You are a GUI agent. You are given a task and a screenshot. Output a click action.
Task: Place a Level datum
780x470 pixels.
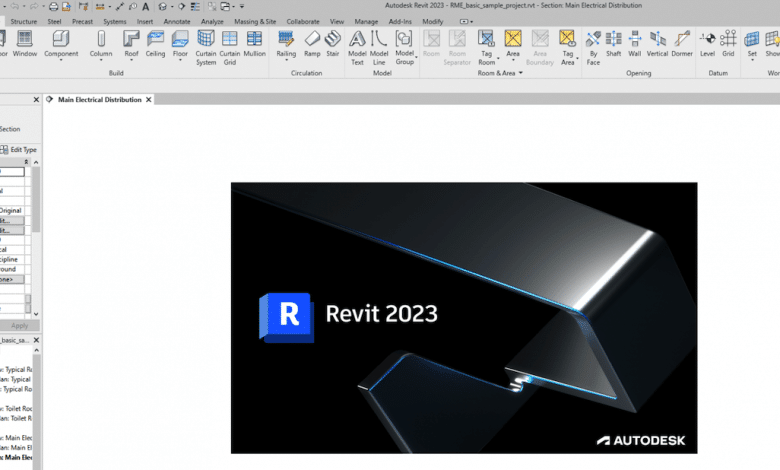[x=707, y=44]
